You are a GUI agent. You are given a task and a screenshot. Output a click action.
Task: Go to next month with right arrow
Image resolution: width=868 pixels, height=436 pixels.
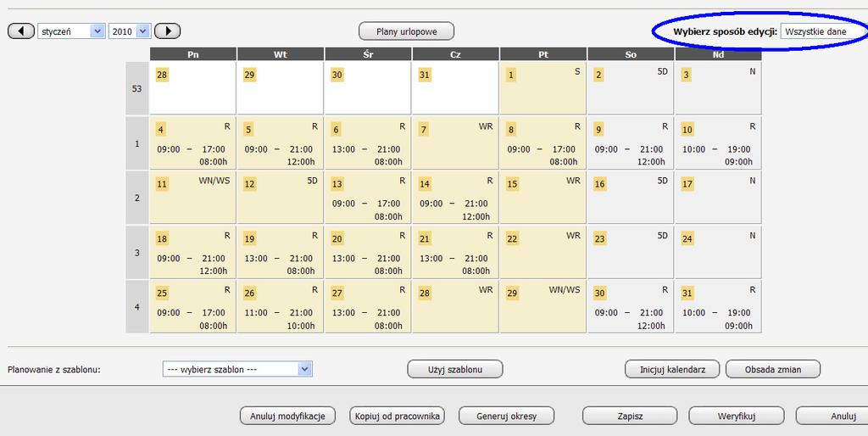tap(167, 31)
